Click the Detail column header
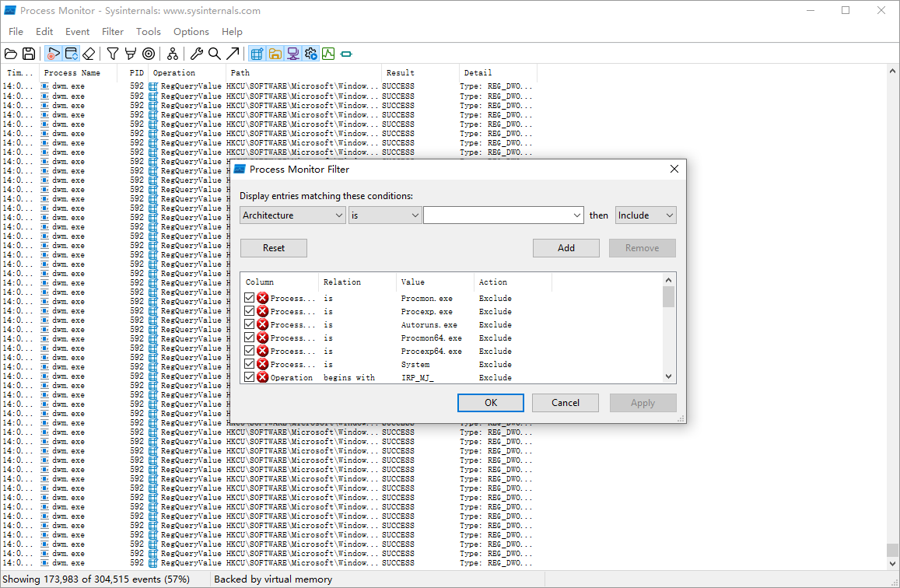 (x=498, y=73)
